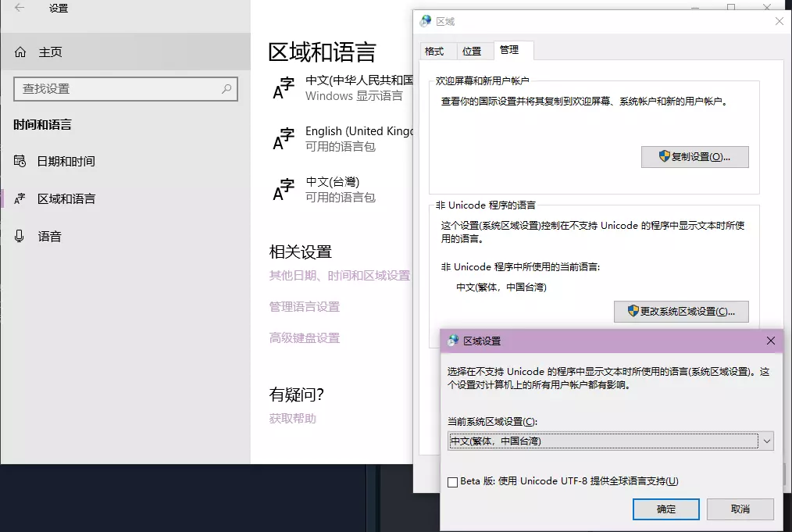
Task: Open the 当前系统区域设置 dropdown arrow
Action: coord(767,441)
